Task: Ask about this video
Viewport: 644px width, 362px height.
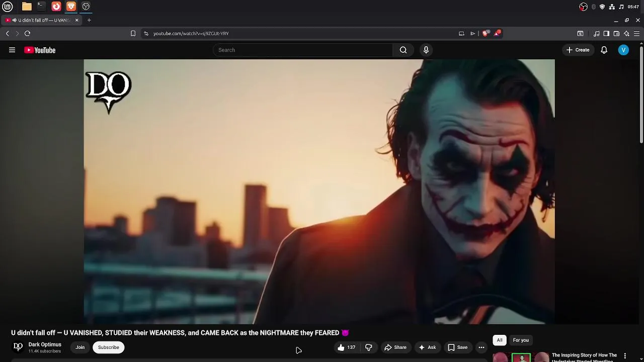Action: click(x=427, y=347)
